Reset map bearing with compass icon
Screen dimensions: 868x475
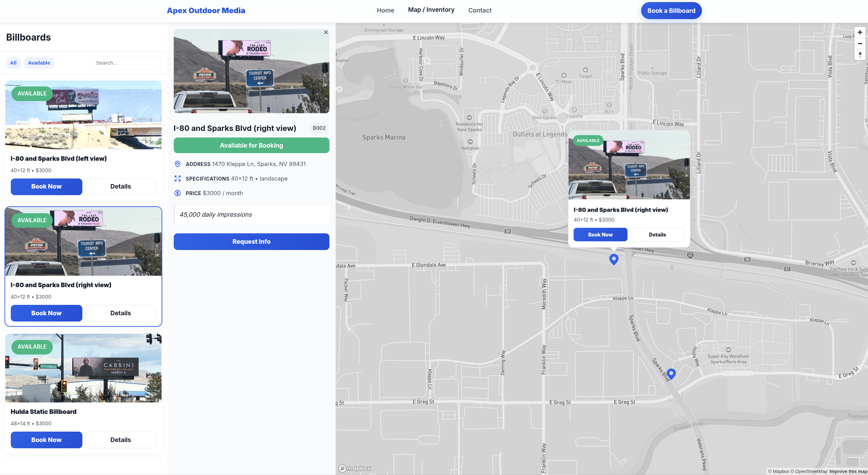coord(860,55)
